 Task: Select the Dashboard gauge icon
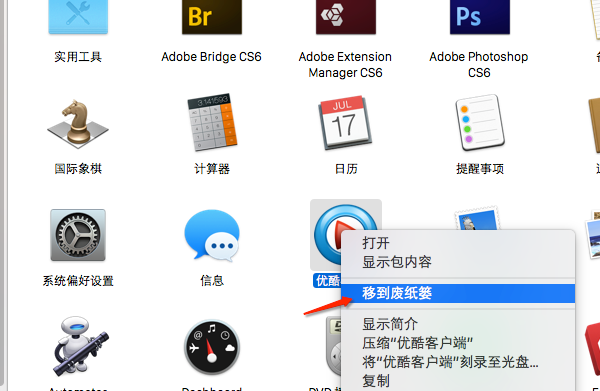pos(212,347)
